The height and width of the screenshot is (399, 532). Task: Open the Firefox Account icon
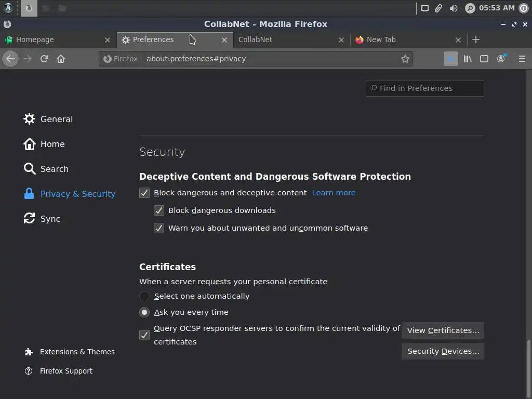[501, 59]
